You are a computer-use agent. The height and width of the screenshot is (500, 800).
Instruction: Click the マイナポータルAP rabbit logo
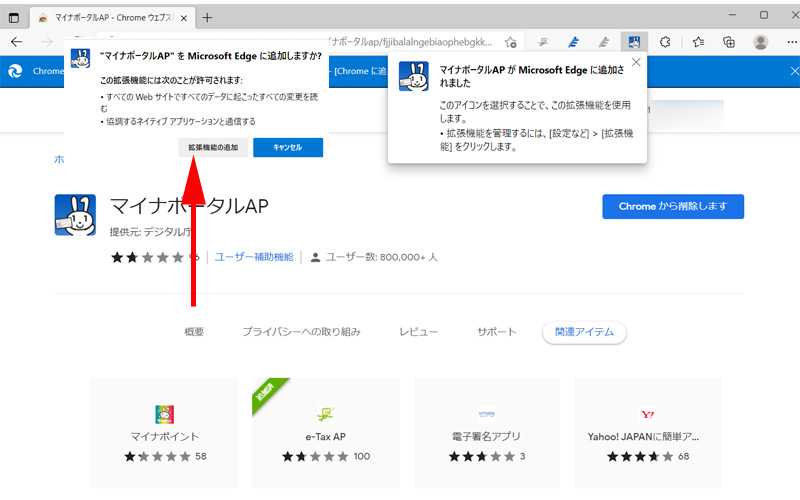pos(76,215)
